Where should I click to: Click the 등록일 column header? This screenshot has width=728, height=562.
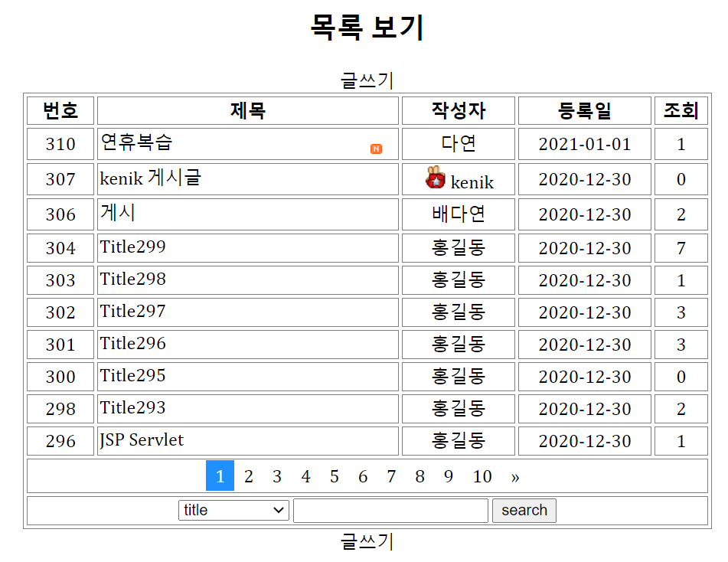click(585, 110)
